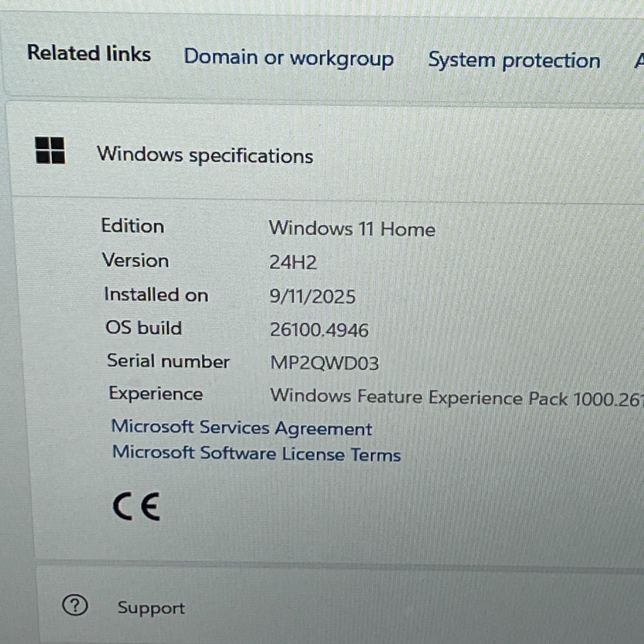Click the Support question mark icon
644x644 pixels.
coord(75,605)
